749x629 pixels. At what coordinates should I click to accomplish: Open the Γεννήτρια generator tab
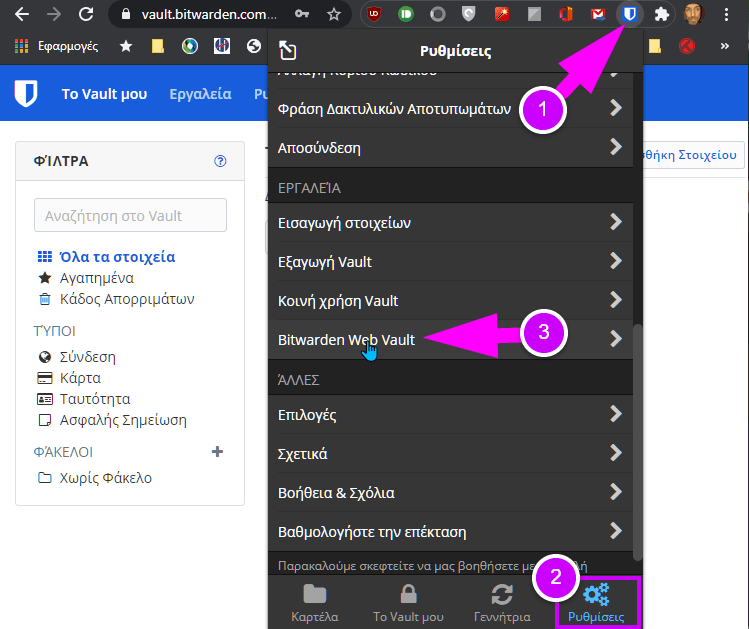click(x=502, y=603)
